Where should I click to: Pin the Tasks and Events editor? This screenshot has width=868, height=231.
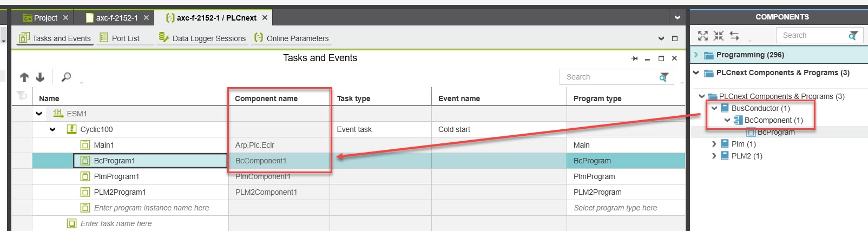634,58
